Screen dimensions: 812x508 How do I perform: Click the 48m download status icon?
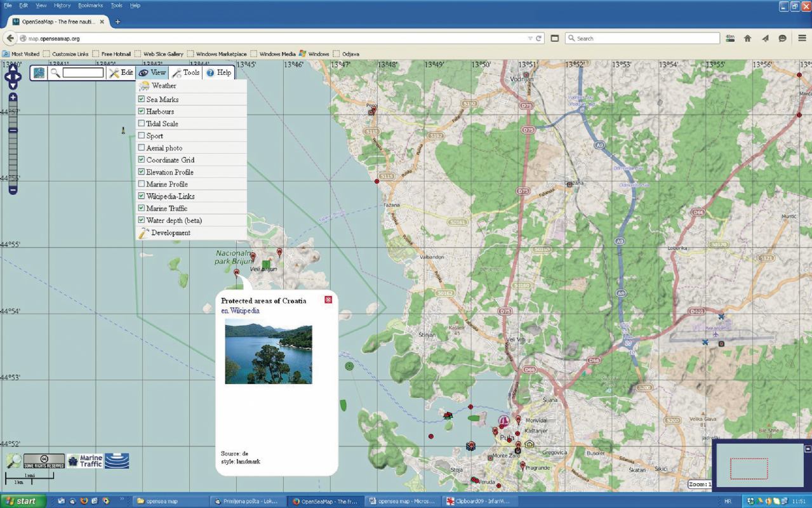tap(730, 39)
